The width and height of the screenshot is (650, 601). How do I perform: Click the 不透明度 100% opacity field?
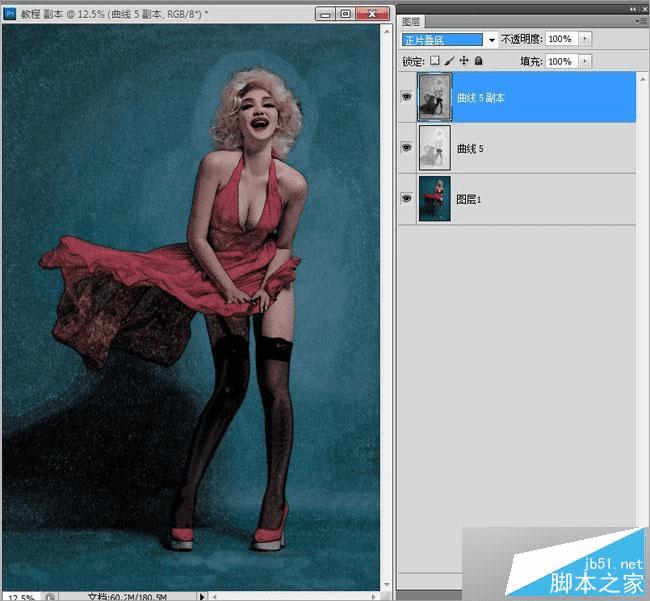click(x=562, y=39)
